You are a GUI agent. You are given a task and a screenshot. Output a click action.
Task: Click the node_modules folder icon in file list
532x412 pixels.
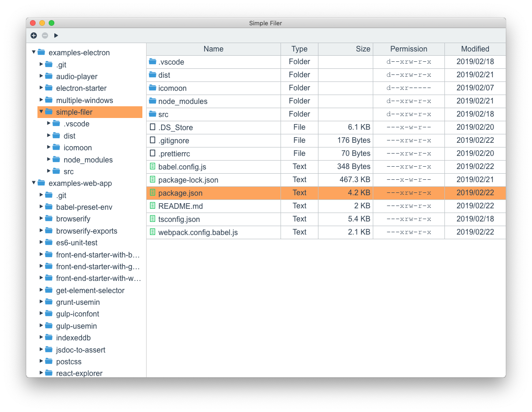click(153, 101)
